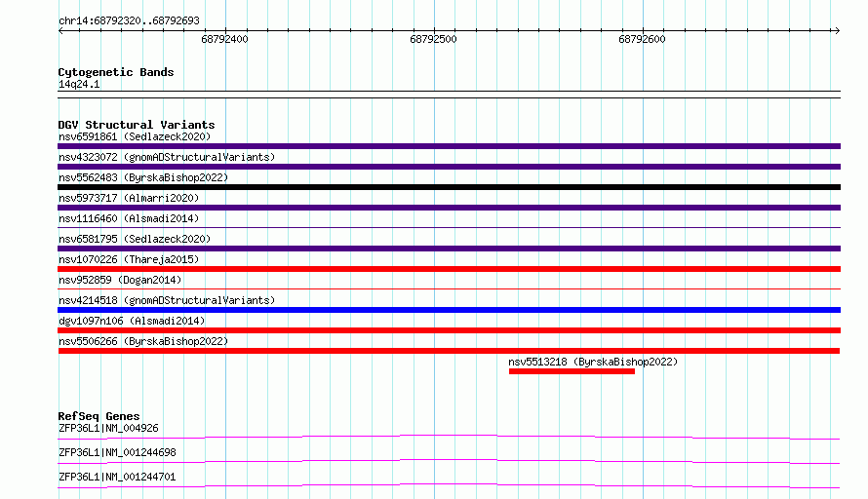Open second gnomAD variant nsv4214518 label
The height and width of the screenshot is (499, 868).
[x=167, y=300]
